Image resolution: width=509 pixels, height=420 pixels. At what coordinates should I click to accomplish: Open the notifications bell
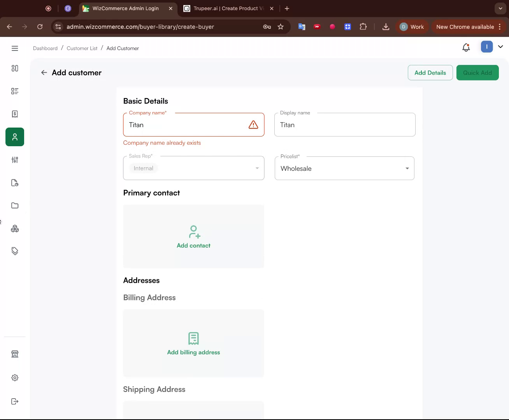pyautogui.click(x=466, y=47)
